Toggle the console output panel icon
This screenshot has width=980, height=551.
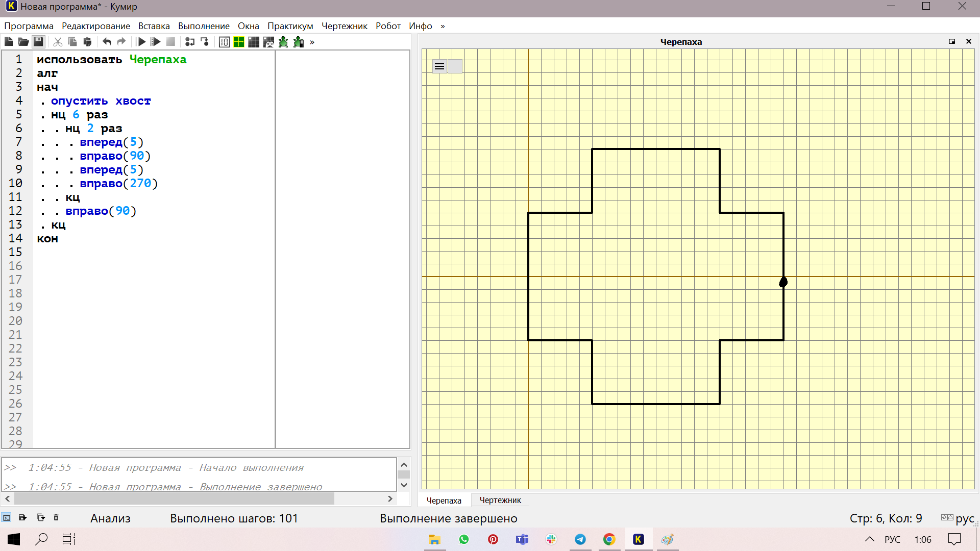(7, 518)
